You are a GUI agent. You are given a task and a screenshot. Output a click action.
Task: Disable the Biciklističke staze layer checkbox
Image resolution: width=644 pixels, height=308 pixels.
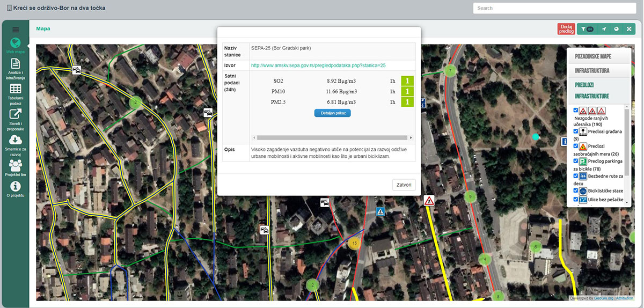click(576, 190)
